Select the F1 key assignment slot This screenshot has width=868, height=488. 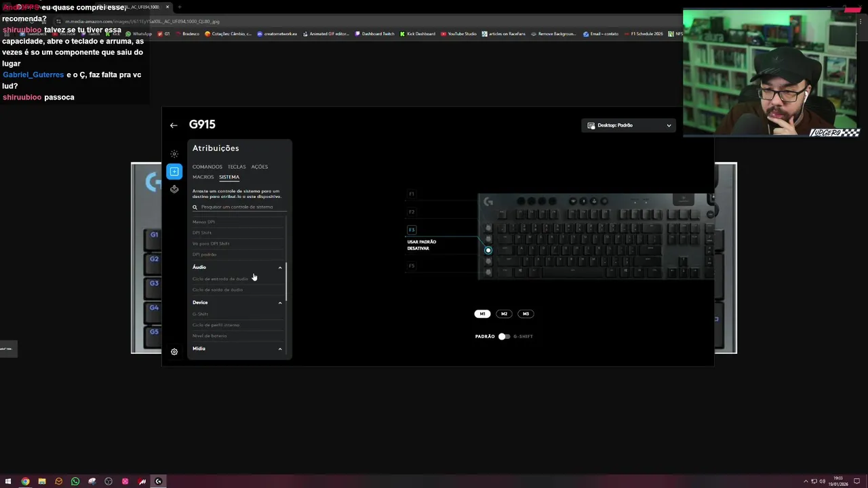(x=412, y=194)
